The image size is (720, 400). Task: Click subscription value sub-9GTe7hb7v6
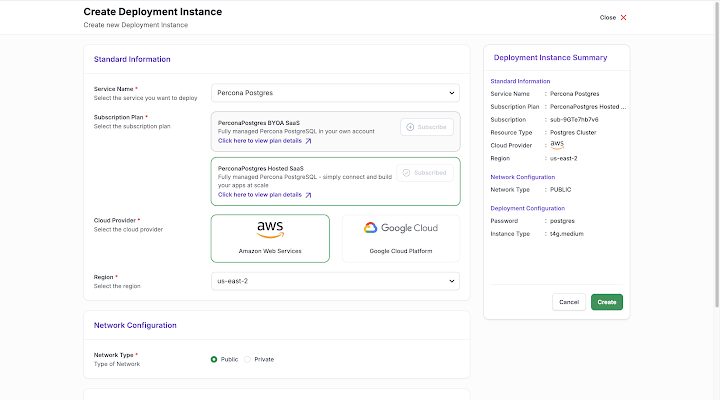(574, 119)
